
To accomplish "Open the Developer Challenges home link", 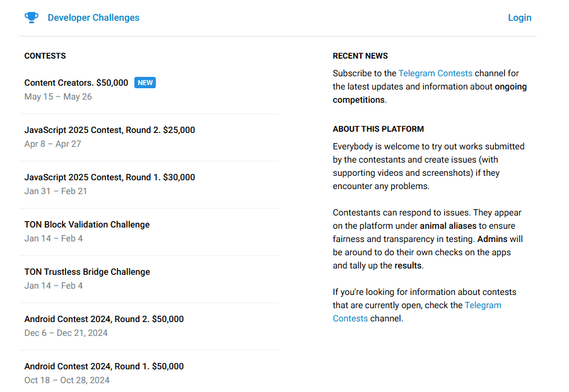I will point(93,18).
